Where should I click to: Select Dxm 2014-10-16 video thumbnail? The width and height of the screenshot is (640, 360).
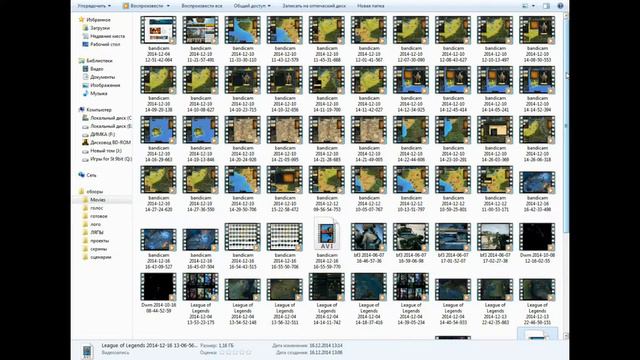(x=158, y=287)
